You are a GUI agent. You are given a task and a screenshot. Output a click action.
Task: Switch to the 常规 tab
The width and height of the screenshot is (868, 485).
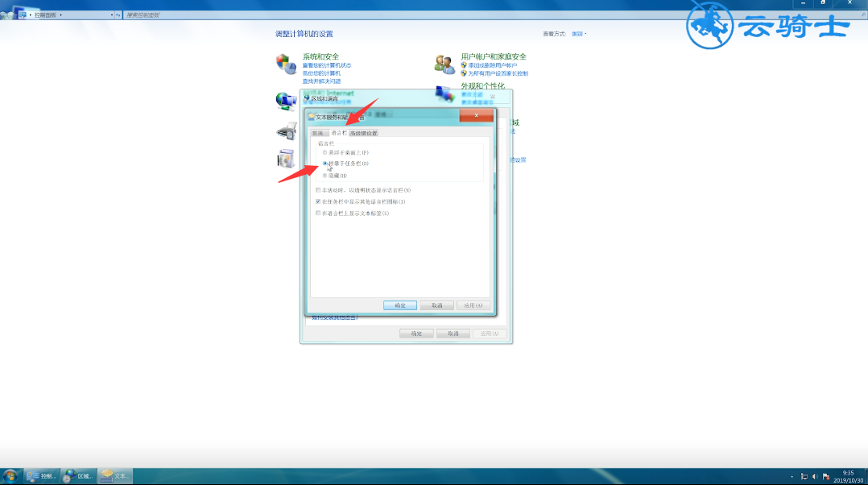pyautogui.click(x=318, y=134)
